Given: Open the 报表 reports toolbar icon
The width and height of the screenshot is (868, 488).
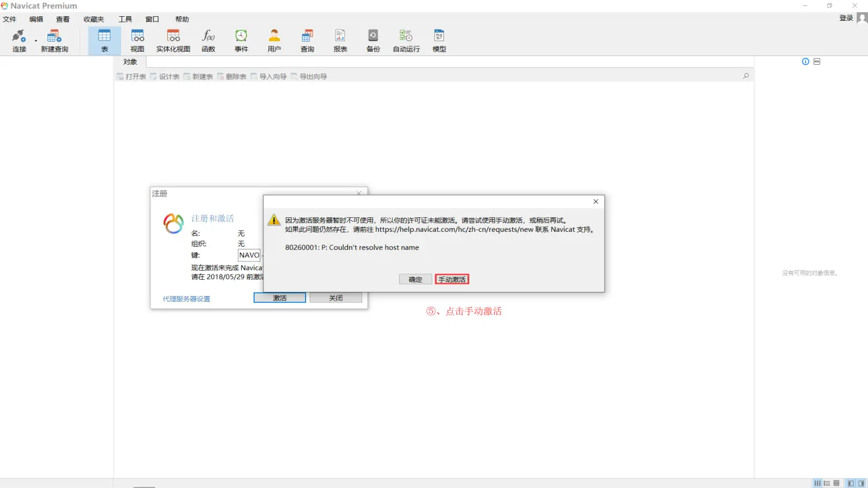Looking at the screenshot, I should click(340, 40).
